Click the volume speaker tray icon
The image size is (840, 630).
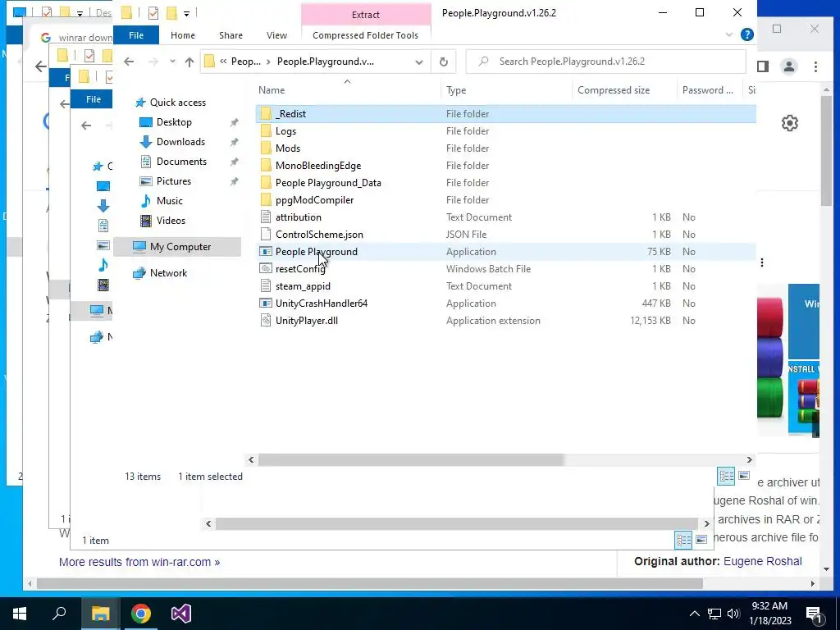[733, 614]
